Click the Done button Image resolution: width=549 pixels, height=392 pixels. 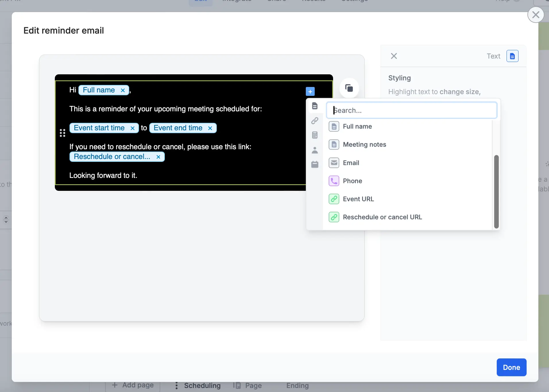(x=511, y=367)
